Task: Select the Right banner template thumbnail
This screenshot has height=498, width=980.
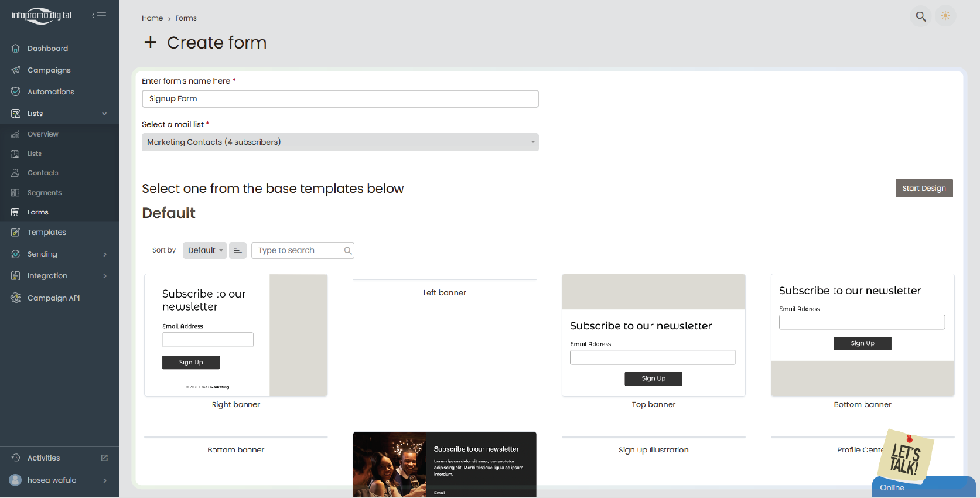Action: pos(235,335)
